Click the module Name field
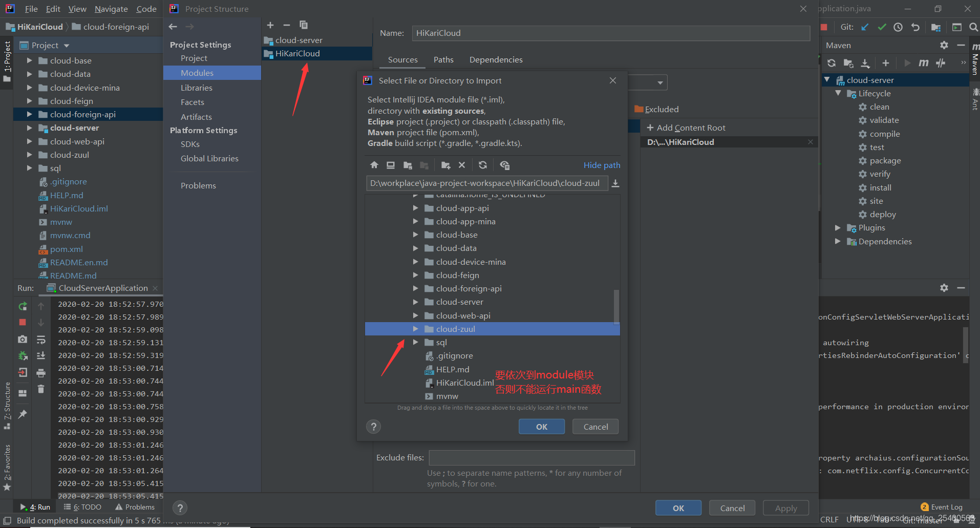Image resolution: width=980 pixels, height=528 pixels. click(x=611, y=33)
